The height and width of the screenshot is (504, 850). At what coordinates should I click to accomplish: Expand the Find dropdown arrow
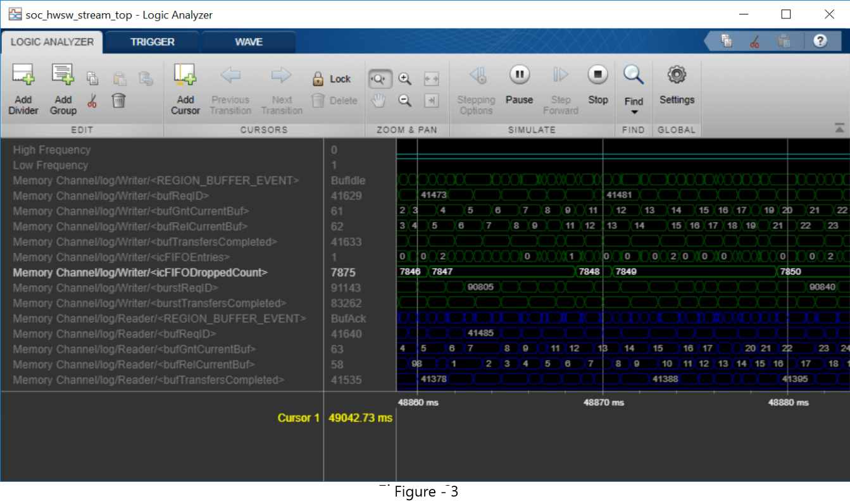click(x=634, y=113)
